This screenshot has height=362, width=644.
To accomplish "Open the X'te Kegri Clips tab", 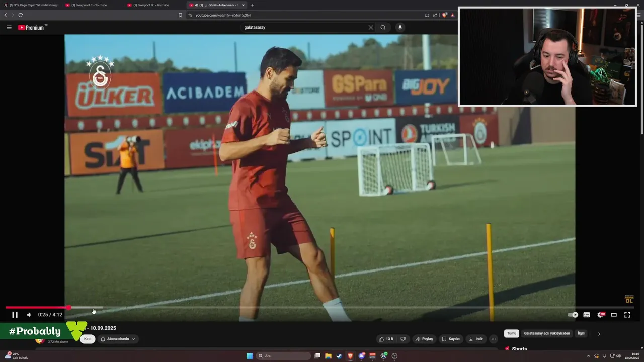I will [31, 5].
